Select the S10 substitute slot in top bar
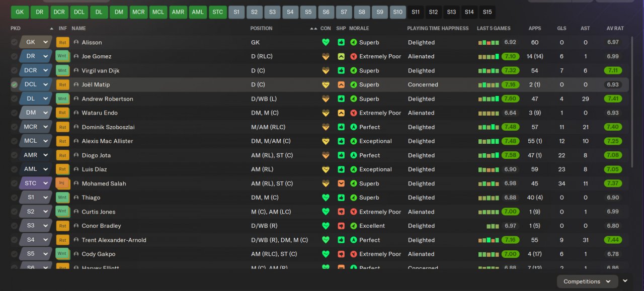The height and width of the screenshot is (291, 644). pyautogui.click(x=397, y=12)
